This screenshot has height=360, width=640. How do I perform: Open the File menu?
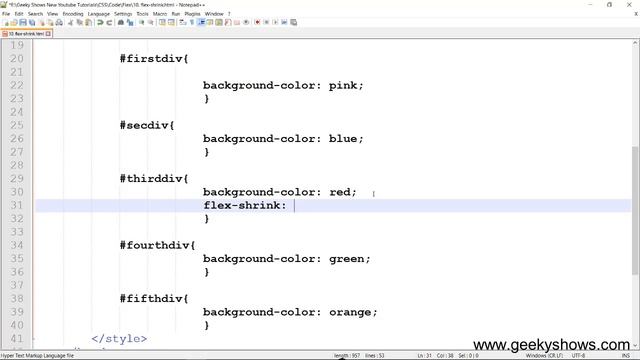(6, 14)
